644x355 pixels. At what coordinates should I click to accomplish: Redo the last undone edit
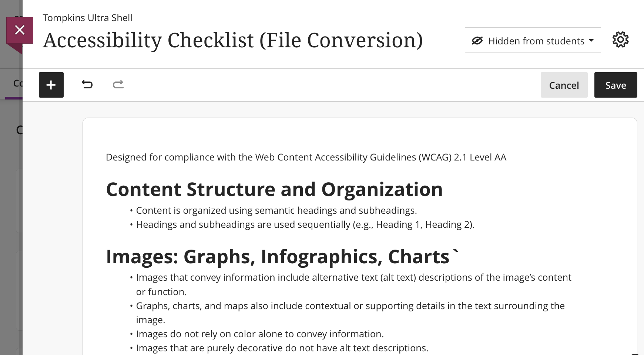point(118,85)
